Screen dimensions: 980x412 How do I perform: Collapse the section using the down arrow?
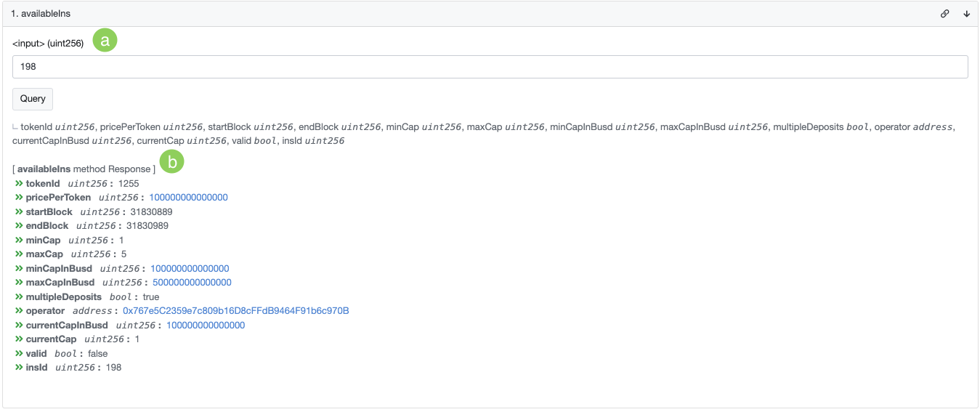tap(966, 14)
